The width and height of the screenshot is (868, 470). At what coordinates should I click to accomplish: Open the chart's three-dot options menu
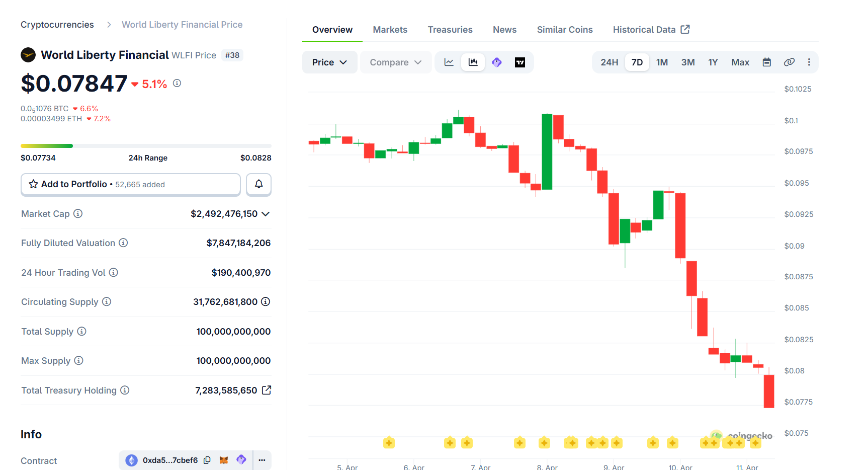(809, 62)
